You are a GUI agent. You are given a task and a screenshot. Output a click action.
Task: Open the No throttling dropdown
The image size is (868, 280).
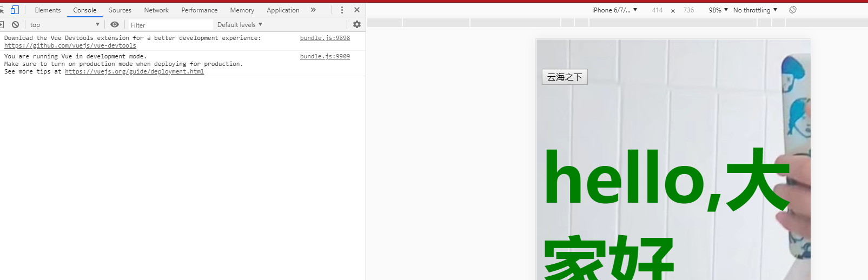[x=755, y=10]
